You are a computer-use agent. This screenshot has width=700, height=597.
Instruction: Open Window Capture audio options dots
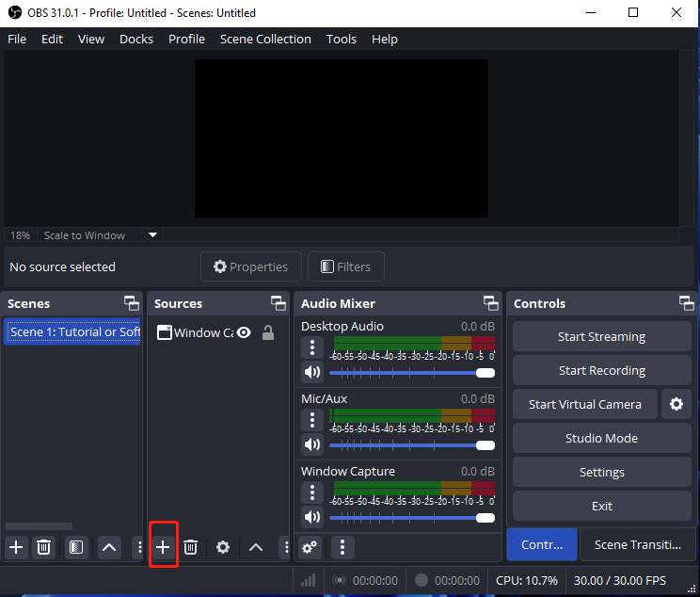(x=312, y=492)
